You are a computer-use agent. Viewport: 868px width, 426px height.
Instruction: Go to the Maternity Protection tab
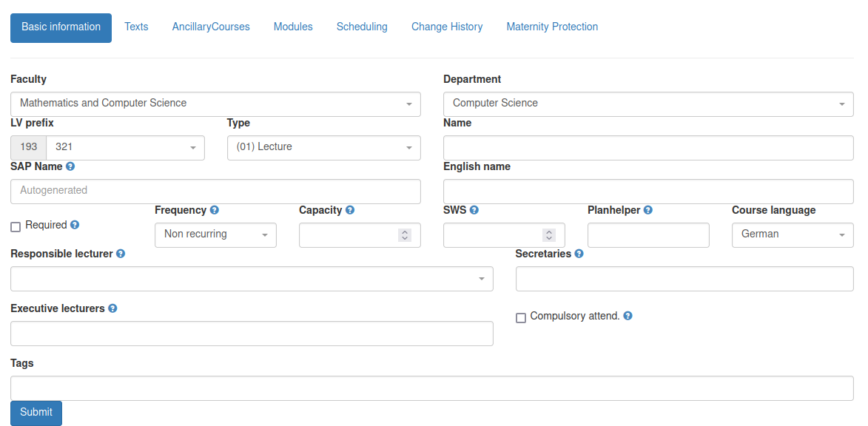click(x=552, y=27)
